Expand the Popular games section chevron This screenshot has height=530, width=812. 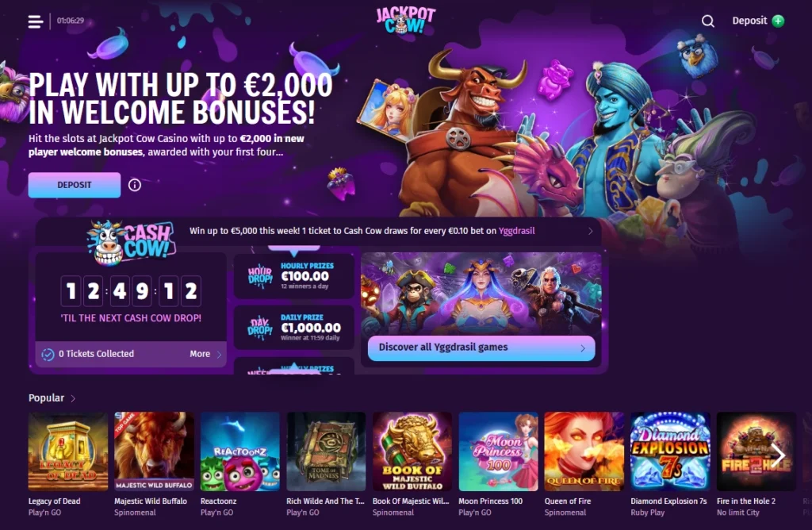(x=73, y=398)
